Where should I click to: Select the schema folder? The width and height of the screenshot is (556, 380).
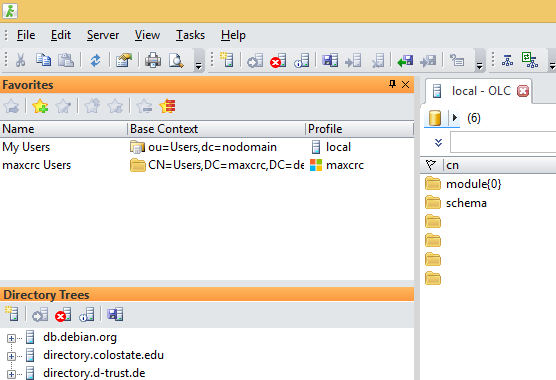[466, 203]
